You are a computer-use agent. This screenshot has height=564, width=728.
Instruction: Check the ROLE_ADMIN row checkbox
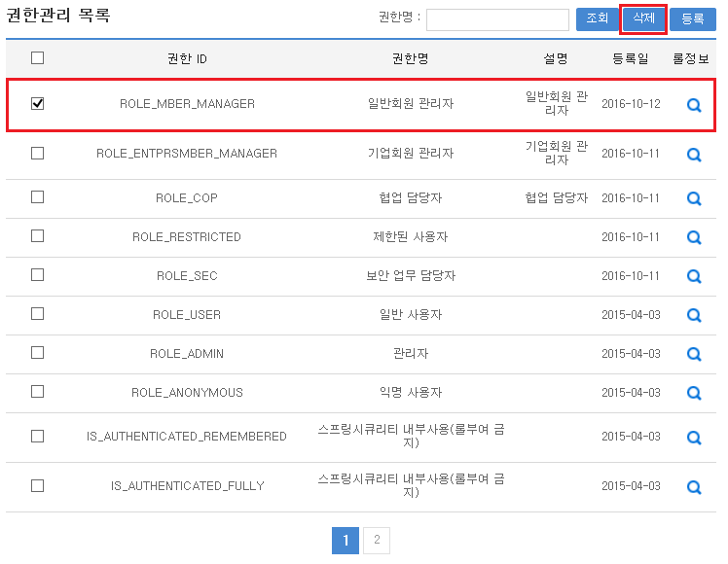click(x=38, y=353)
